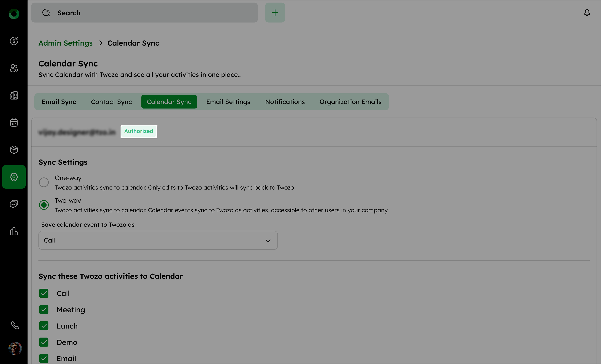
Task: Uncheck the Meeting activity checkbox
Action: click(44, 310)
